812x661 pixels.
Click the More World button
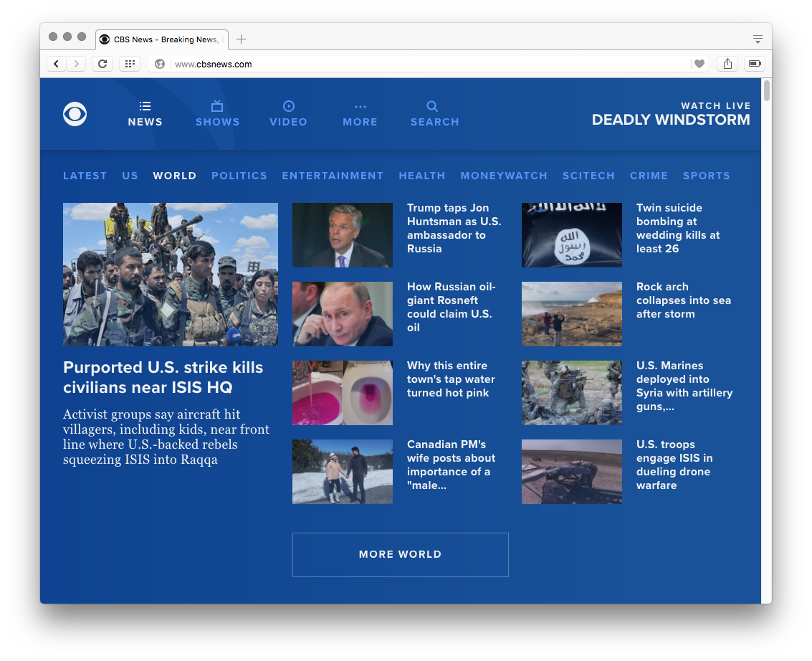[400, 554]
